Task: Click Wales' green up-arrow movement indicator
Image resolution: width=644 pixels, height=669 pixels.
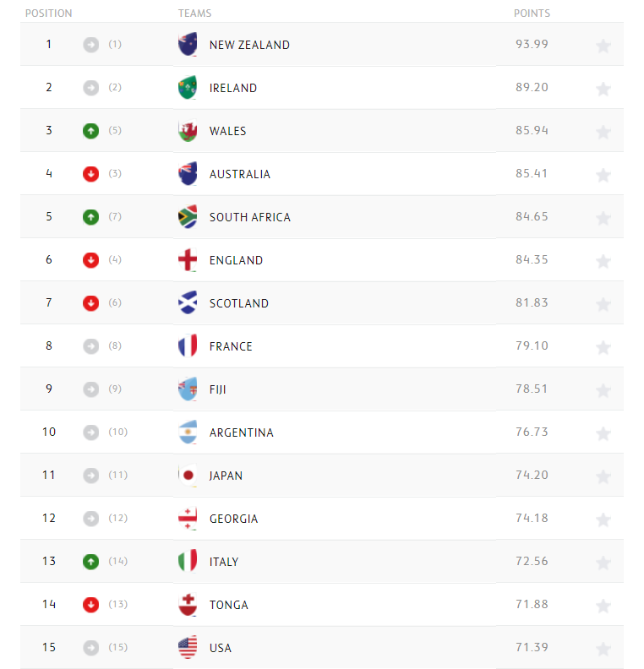Action: click(x=91, y=131)
